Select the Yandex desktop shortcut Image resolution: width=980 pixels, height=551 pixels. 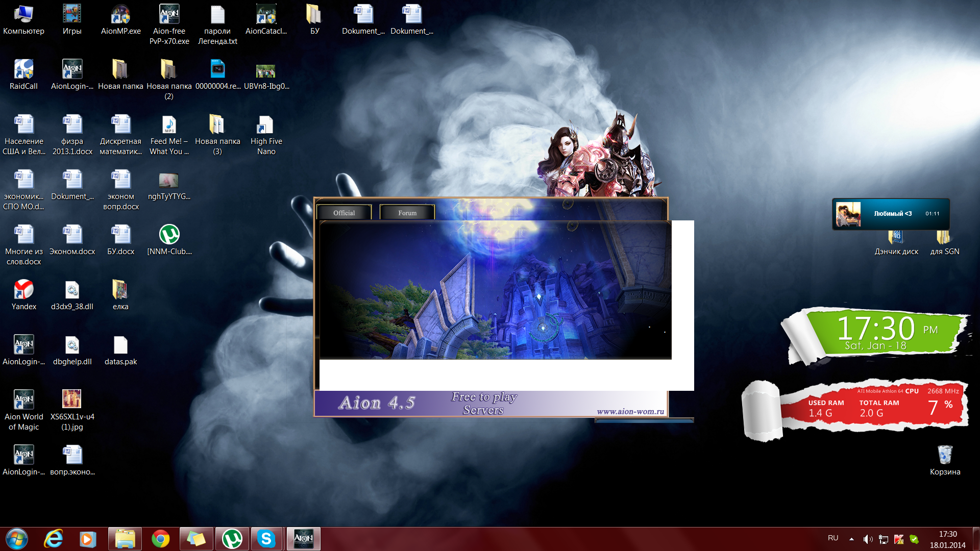(23, 295)
